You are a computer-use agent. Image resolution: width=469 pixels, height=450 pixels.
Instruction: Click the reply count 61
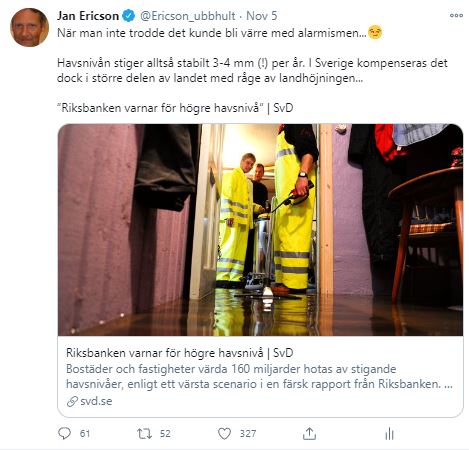[85, 434]
